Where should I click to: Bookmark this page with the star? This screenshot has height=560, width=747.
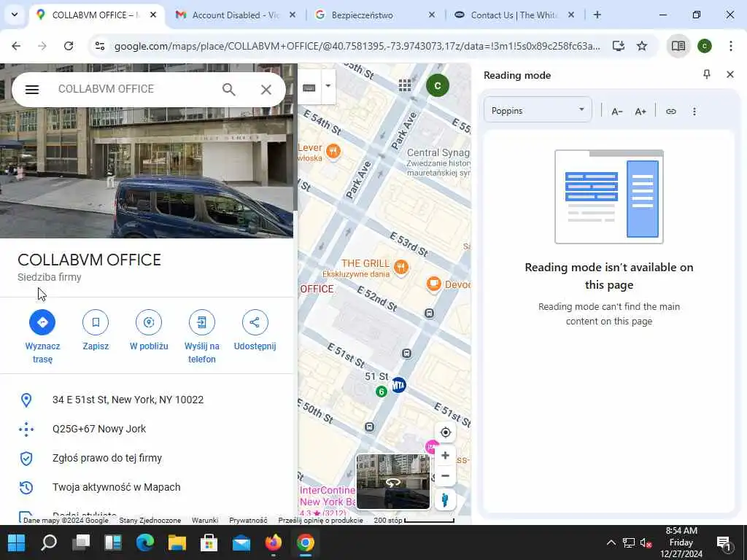point(642,46)
